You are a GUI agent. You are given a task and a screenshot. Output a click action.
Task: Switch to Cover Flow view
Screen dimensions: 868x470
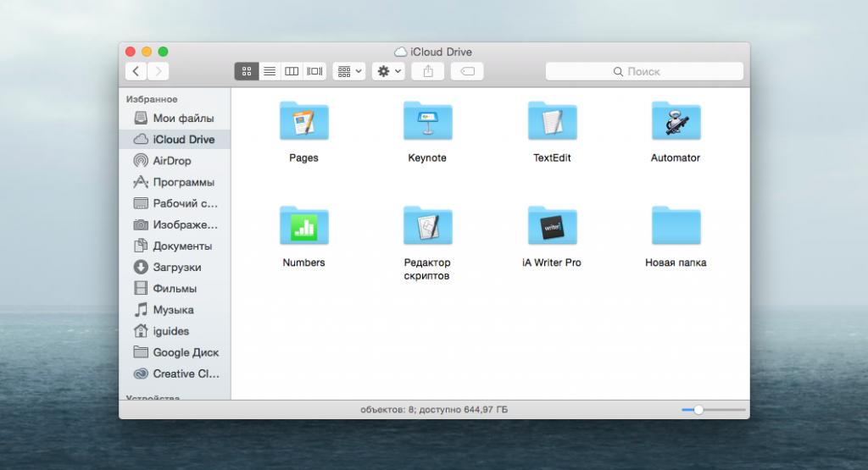click(314, 71)
